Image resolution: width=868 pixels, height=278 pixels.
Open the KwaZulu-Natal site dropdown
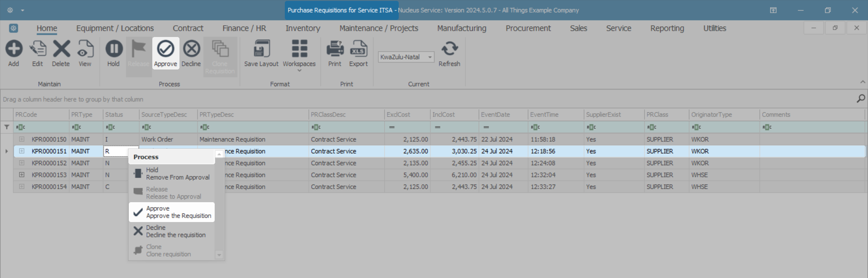coord(429,57)
